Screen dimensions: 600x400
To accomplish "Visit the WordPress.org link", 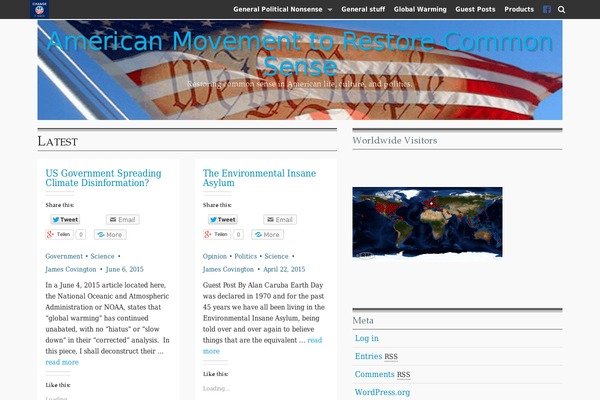I will click(x=382, y=392).
